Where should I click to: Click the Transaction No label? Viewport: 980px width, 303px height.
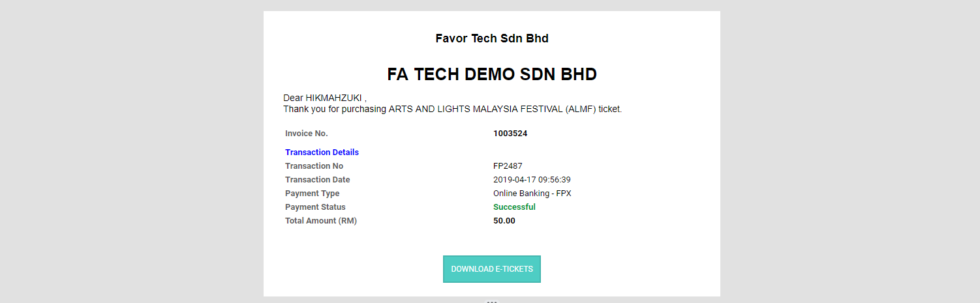click(314, 166)
